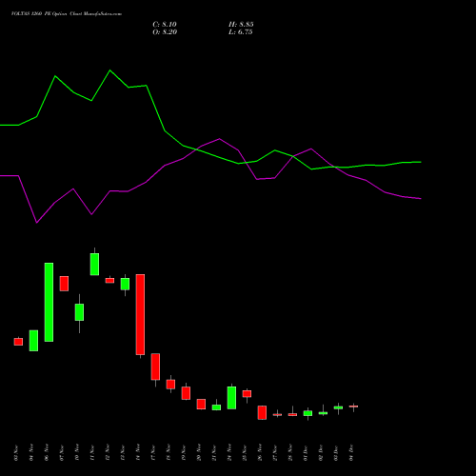476x476 pixels.
Task: Click the red candle on 17 Nov
Action: 155,367
